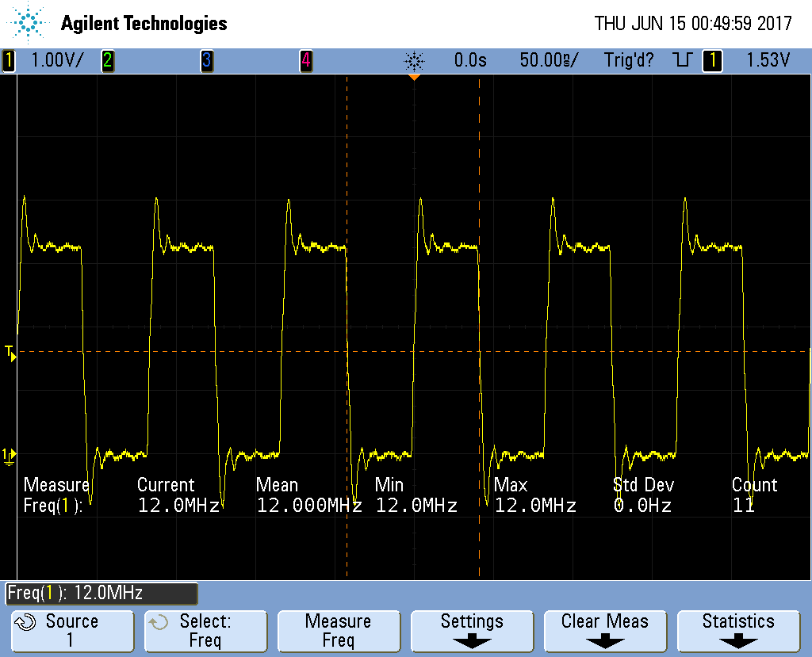
Task: Click the rotary knob icon on Select softkey
Action: pos(159,622)
